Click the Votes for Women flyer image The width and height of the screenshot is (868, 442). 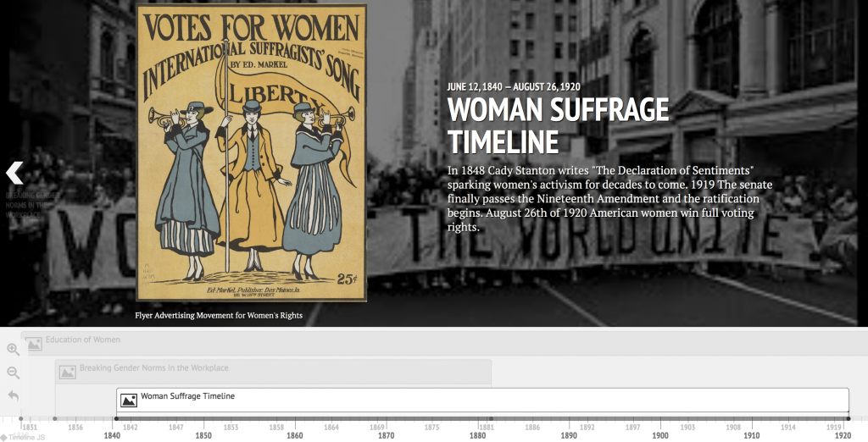(x=252, y=152)
